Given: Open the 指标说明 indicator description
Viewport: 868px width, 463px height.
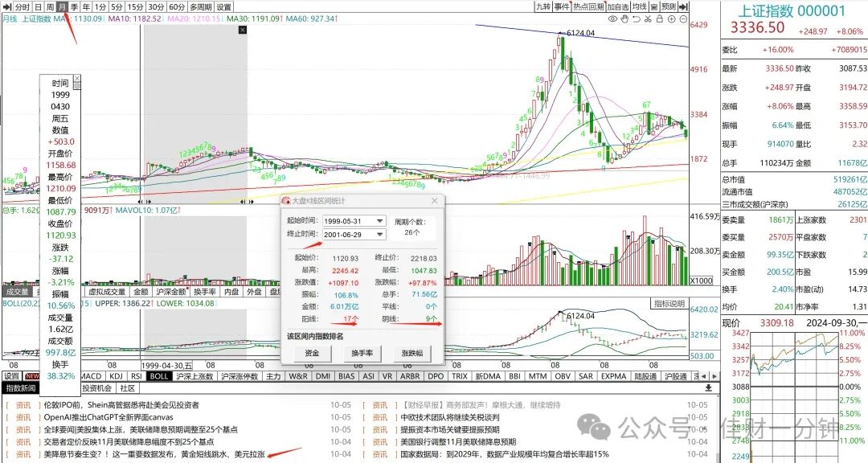Looking at the screenshot, I should (669, 304).
